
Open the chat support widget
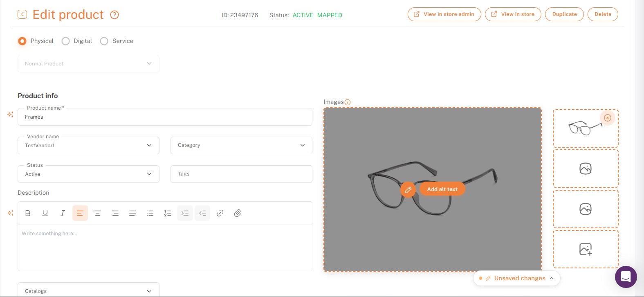tap(626, 277)
